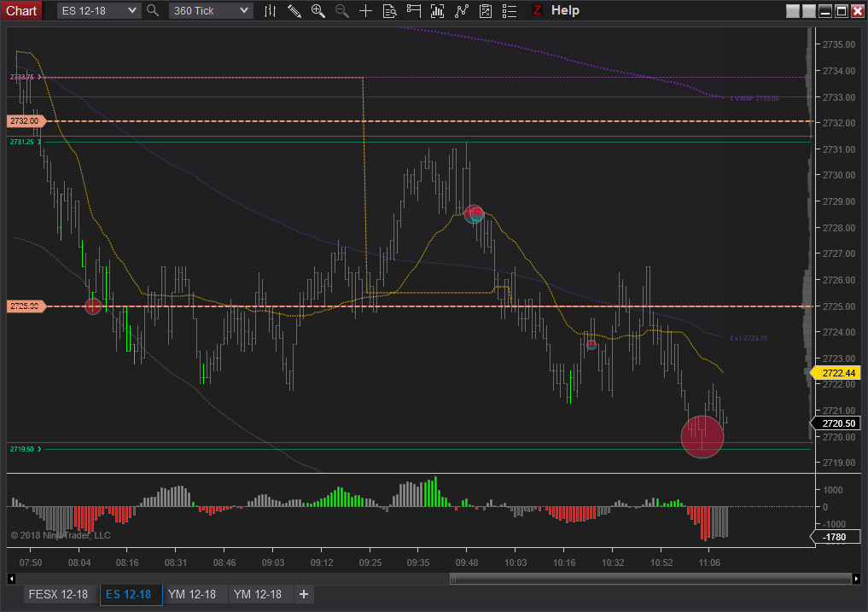The image size is (868, 612).
Task: Open the ES 12-18 instrument dropdown
Action: (98, 10)
